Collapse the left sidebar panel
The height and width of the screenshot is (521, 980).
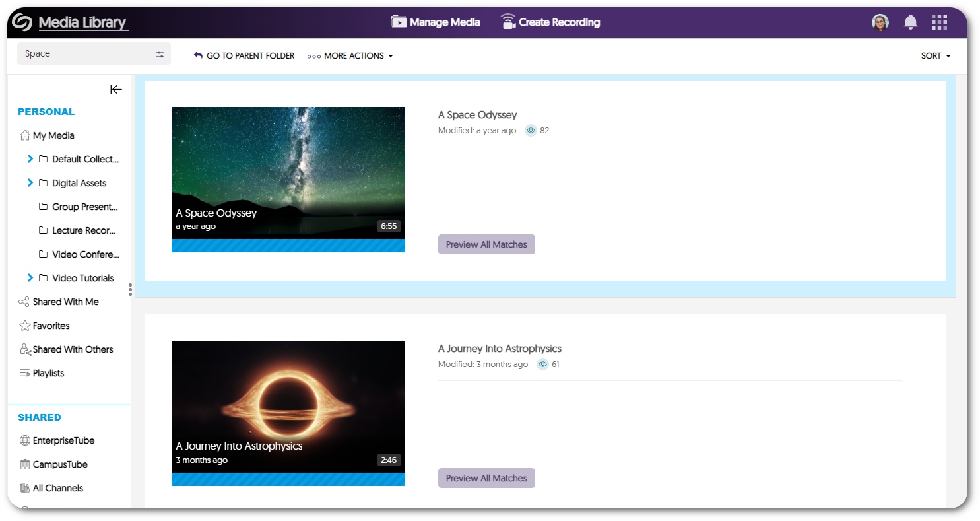click(115, 89)
